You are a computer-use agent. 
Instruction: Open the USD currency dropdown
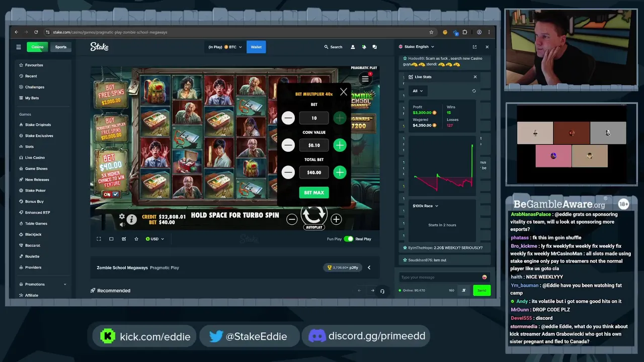[x=155, y=239]
